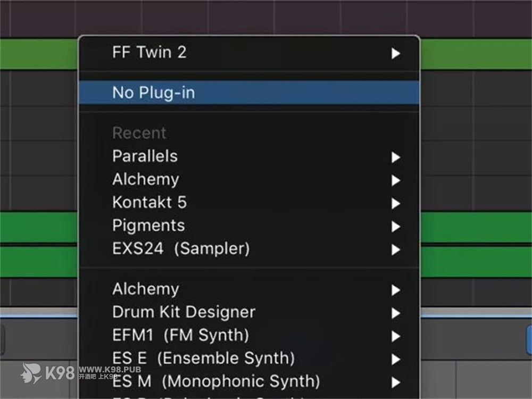Expand the Pigments submenu arrow
Viewport: 532px width, 399px height.
396,226
